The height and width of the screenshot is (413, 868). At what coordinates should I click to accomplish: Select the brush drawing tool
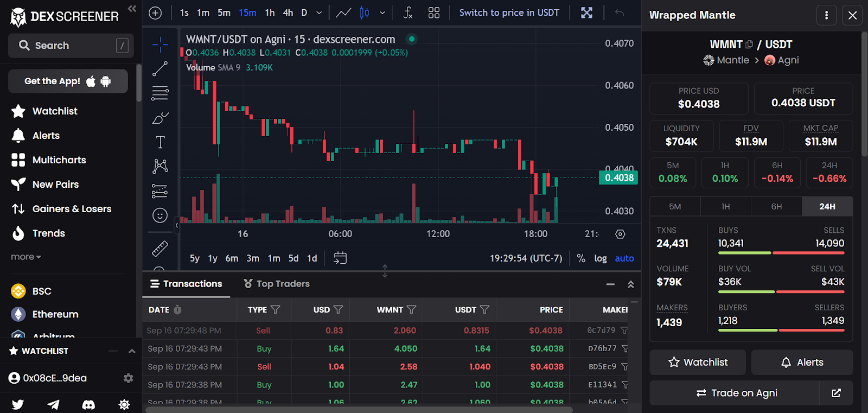point(160,118)
